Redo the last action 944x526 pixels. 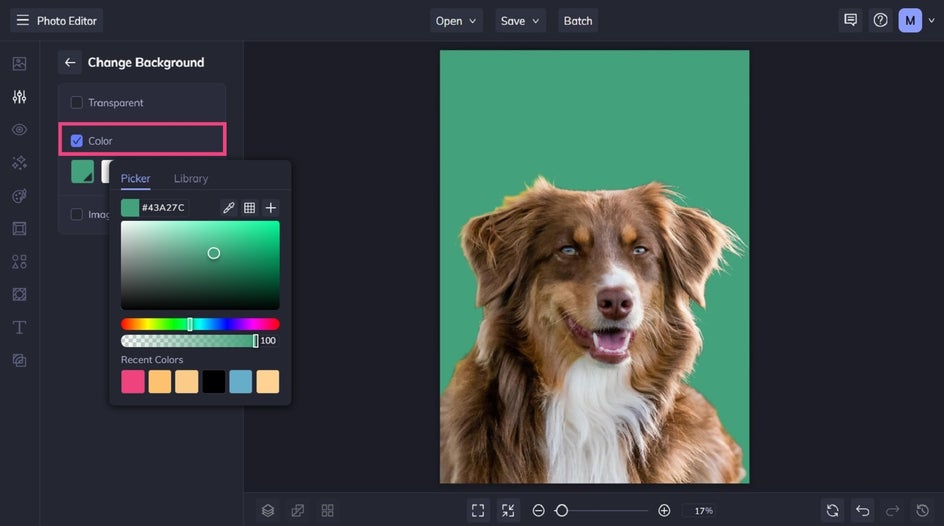892,511
